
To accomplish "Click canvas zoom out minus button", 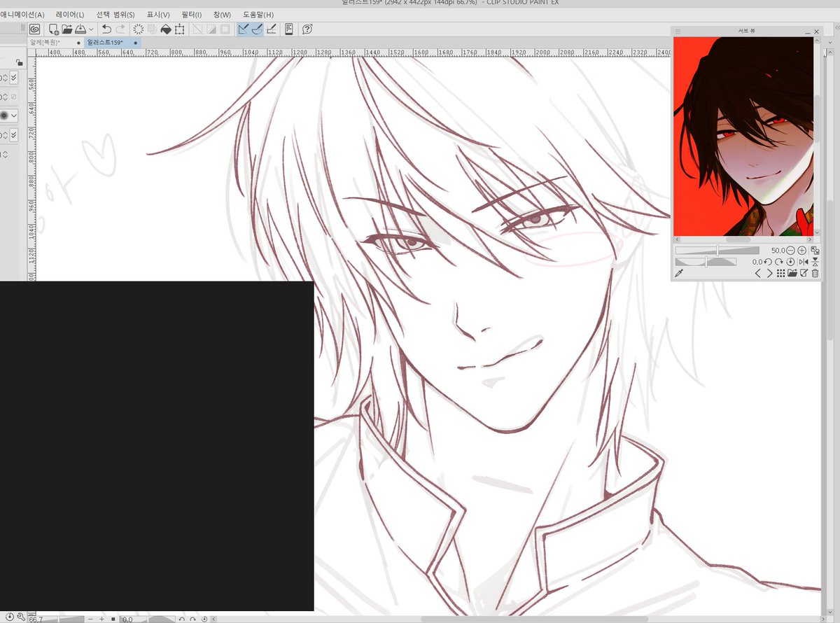I will tap(90, 619).
